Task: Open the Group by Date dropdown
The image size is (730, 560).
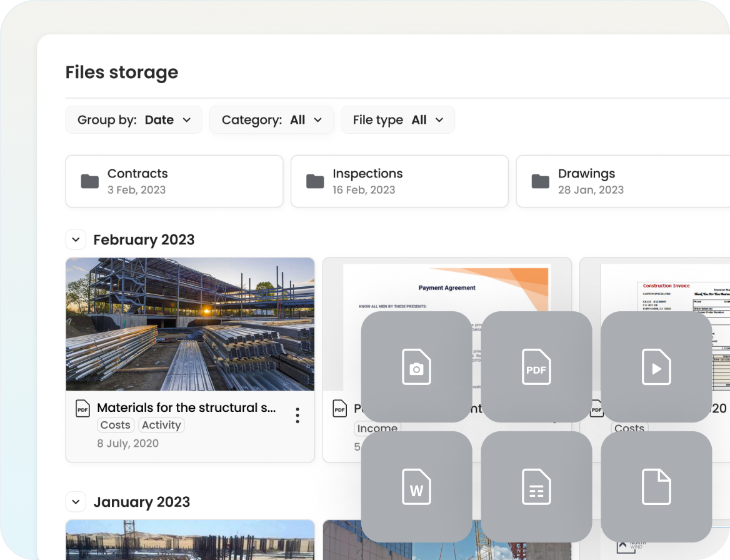Action: (x=134, y=120)
